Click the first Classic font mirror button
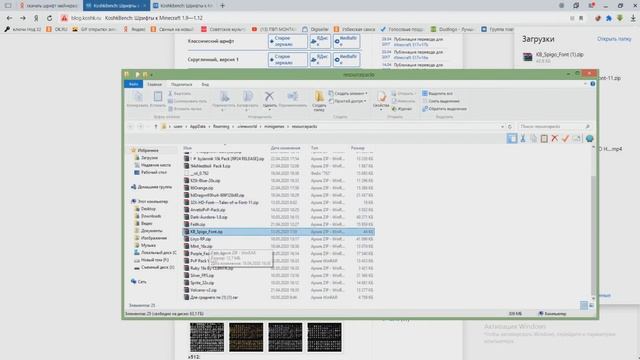 [x=287, y=41]
